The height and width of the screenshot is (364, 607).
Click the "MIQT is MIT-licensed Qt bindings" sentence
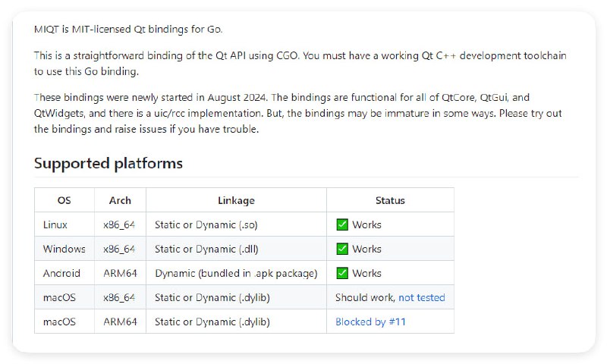click(128, 29)
